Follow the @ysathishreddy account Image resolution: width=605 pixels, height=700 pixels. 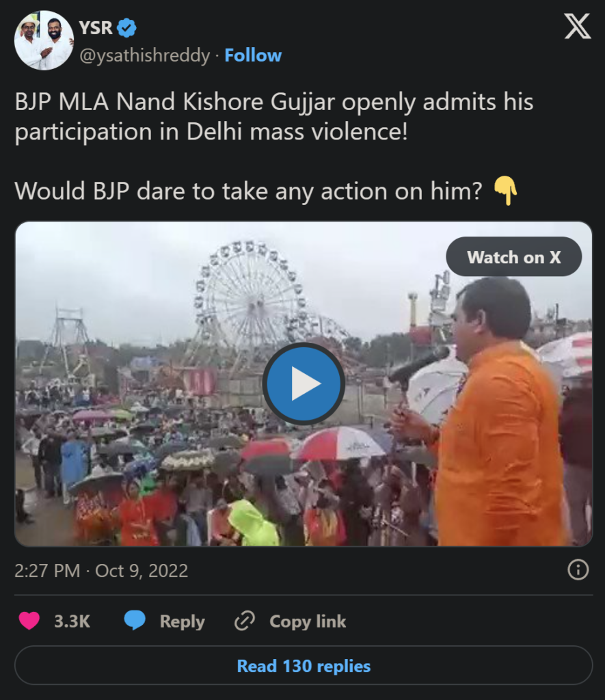pos(253,55)
